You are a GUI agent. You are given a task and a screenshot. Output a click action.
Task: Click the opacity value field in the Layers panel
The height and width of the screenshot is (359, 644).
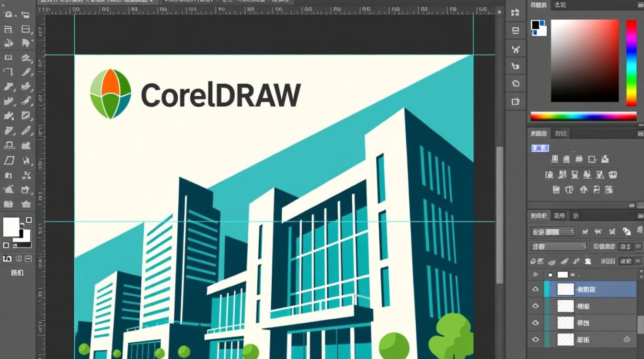625,247
